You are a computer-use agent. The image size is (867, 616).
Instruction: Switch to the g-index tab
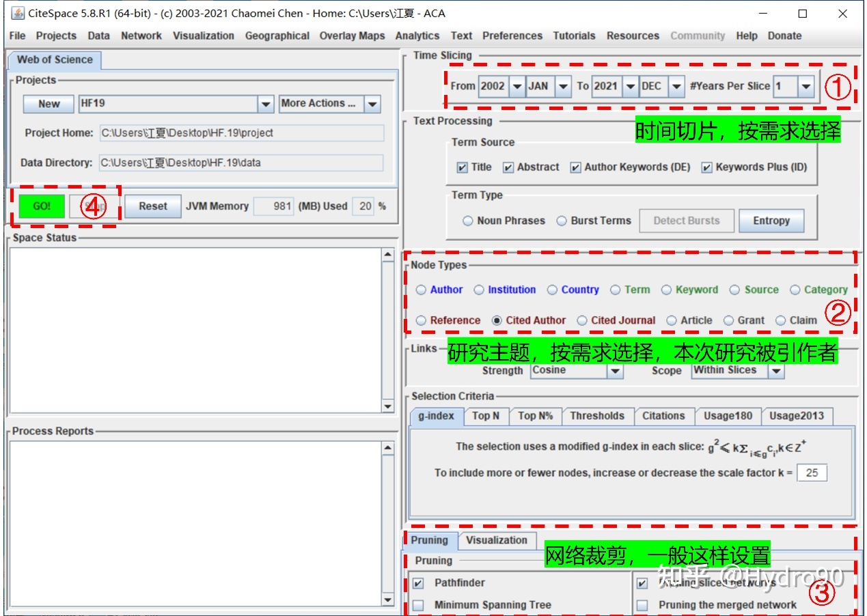click(x=437, y=416)
